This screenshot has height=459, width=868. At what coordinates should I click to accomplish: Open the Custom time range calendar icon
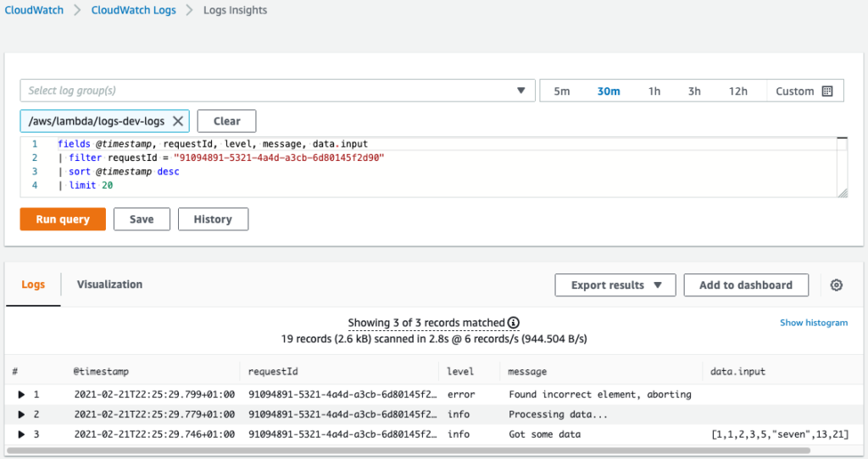(x=827, y=91)
